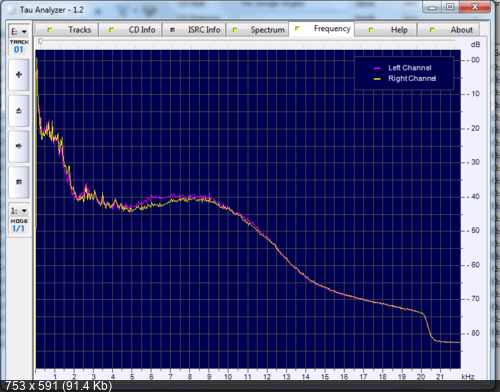Click the right-arrow analyze button
Screen dimensions: 500x392
[19, 146]
